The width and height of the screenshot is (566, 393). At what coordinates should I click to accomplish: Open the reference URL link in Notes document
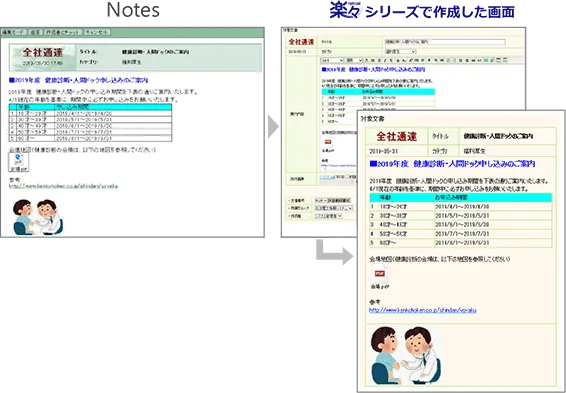(x=64, y=186)
